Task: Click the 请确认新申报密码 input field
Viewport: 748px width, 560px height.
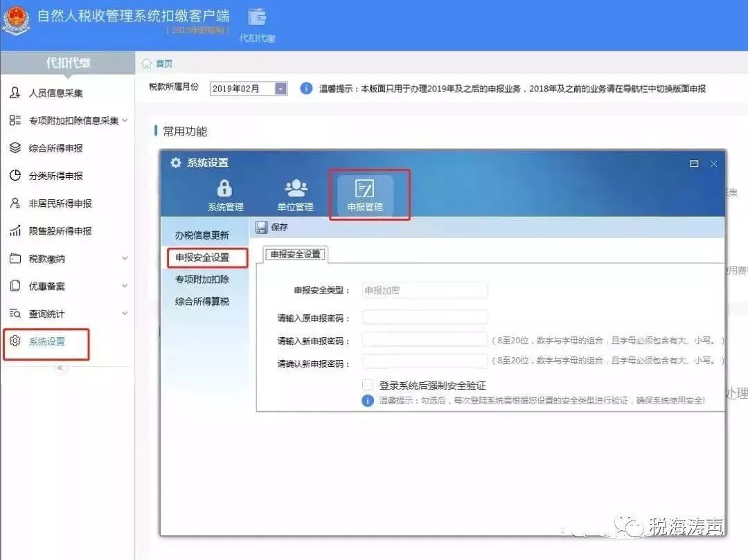Action: tap(425, 361)
